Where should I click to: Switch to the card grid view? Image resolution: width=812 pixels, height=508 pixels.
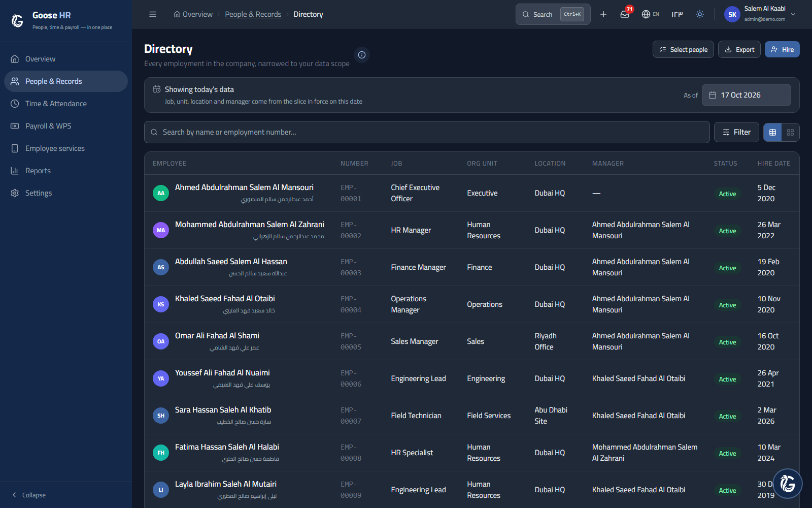790,132
